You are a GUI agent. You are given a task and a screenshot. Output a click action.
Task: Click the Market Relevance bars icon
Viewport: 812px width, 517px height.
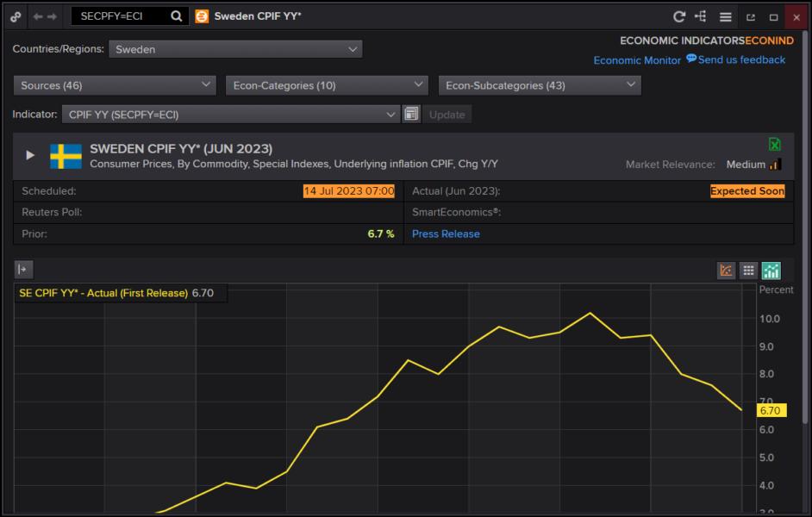click(x=775, y=165)
